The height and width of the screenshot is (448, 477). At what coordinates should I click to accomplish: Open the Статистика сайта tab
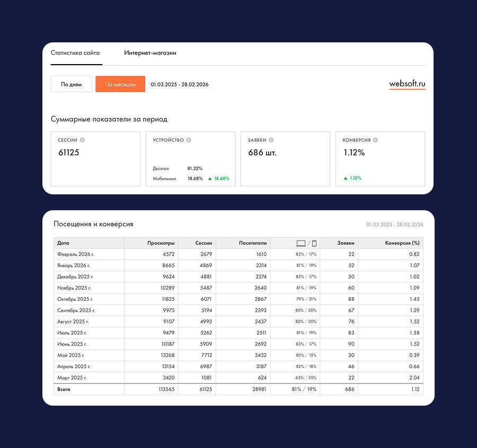(75, 53)
